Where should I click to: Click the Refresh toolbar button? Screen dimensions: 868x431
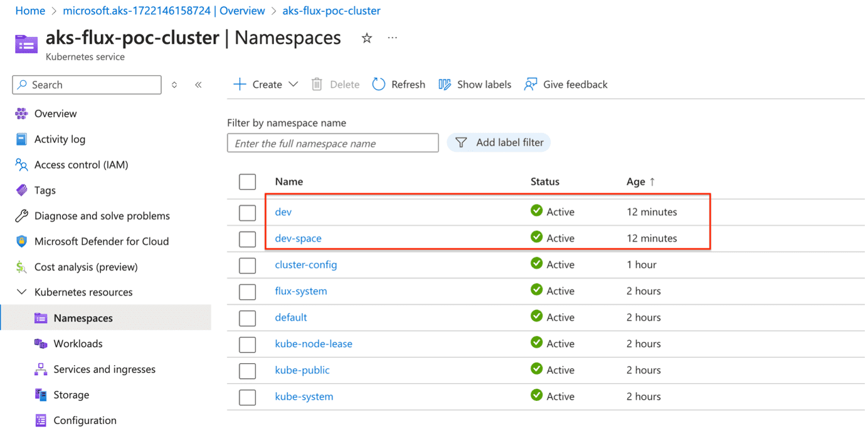399,84
